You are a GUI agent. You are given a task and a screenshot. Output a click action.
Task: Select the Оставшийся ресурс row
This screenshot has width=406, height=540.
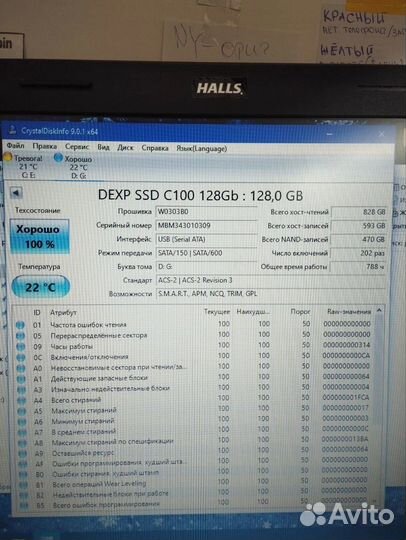[x=194, y=451]
